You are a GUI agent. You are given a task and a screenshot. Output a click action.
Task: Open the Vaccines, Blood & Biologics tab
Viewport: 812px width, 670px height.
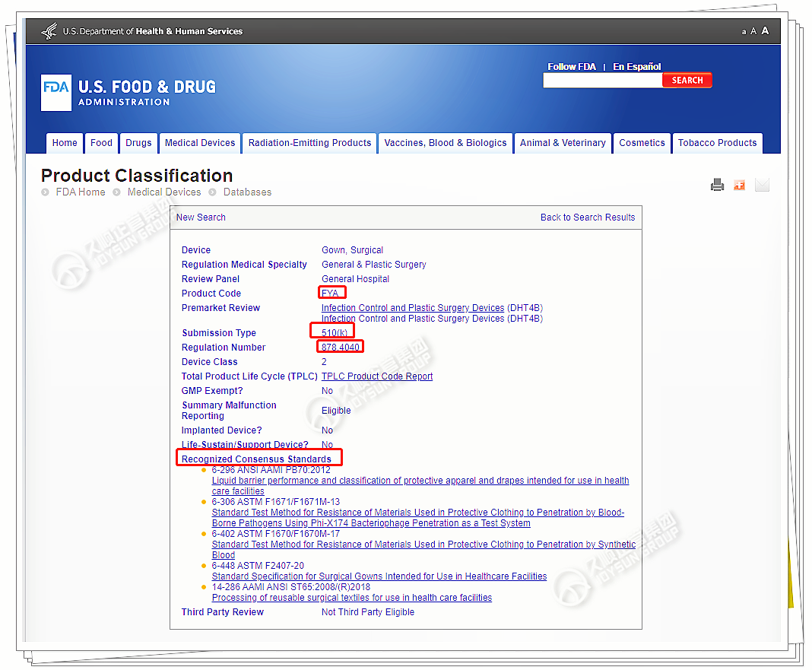pos(446,143)
